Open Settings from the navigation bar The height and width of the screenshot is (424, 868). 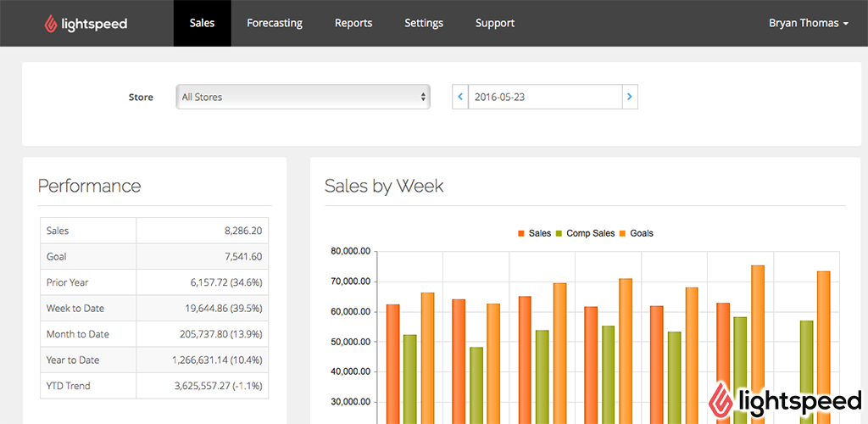point(424,23)
